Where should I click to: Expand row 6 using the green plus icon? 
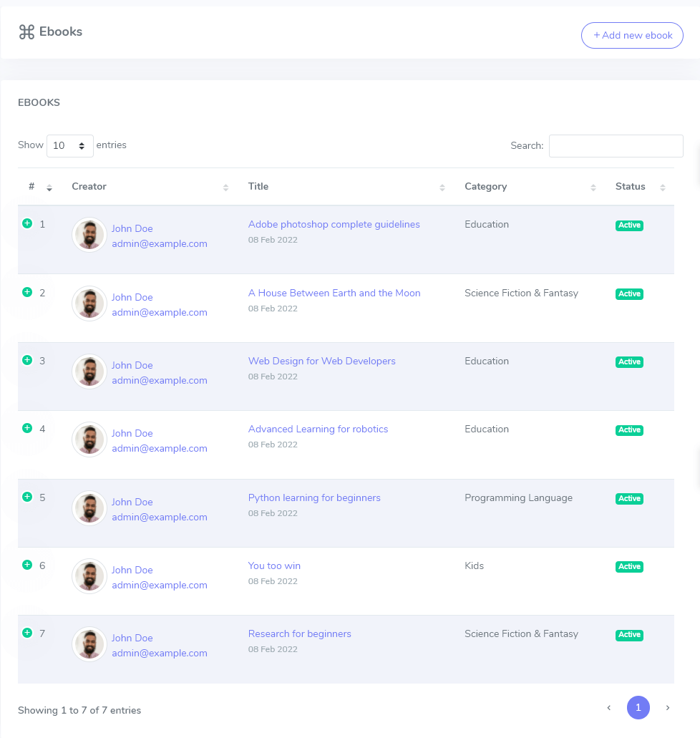tap(27, 565)
